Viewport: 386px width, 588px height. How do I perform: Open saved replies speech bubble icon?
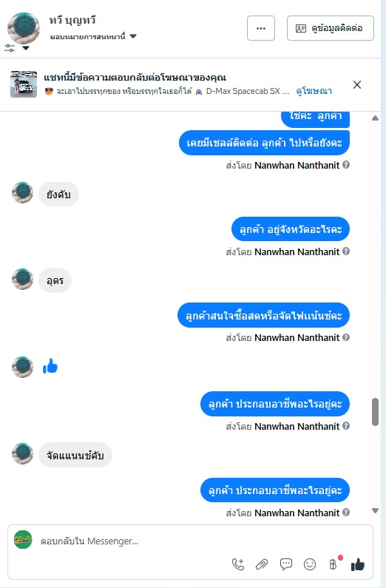point(286,564)
